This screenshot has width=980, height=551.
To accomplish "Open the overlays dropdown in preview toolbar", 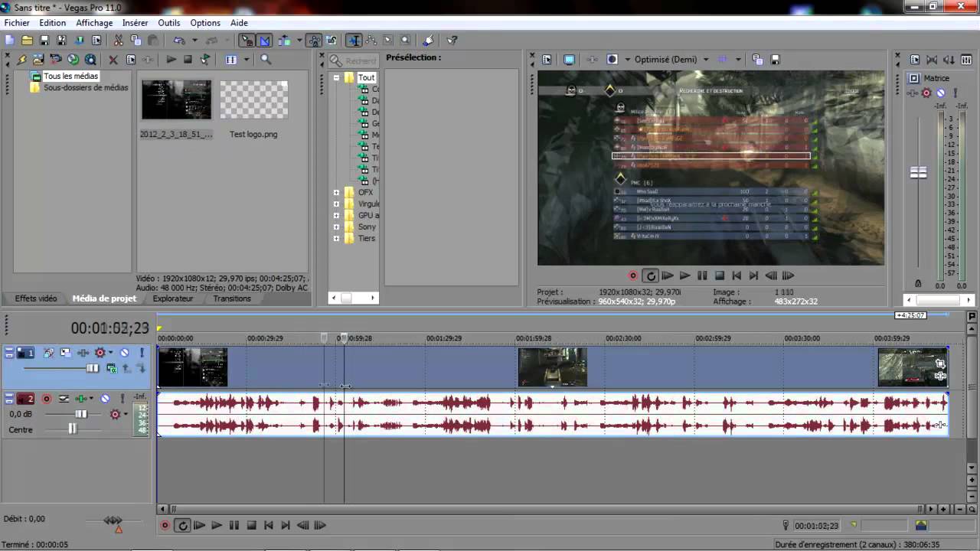I will tap(738, 59).
